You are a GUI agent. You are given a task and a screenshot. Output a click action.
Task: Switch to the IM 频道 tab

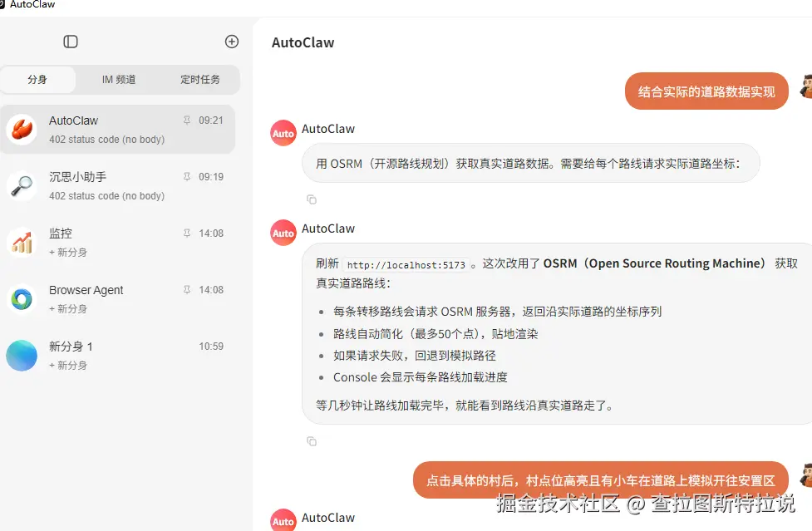pyautogui.click(x=118, y=80)
